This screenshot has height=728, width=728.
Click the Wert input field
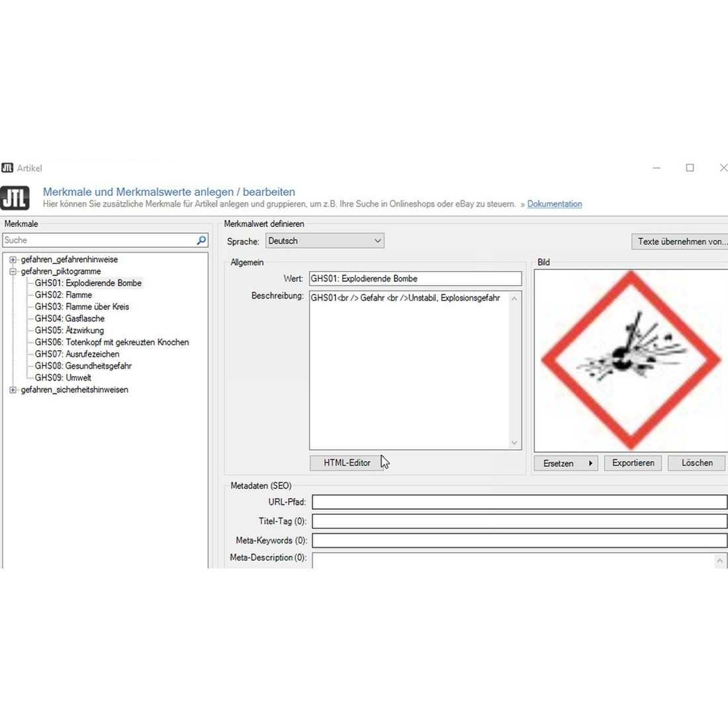pos(416,279)
